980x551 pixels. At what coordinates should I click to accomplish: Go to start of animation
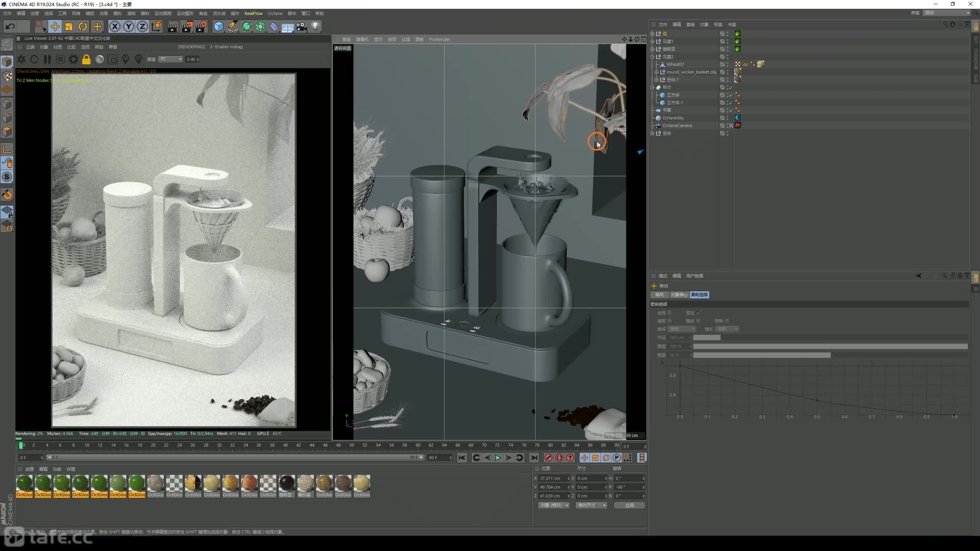click(462, 458)
